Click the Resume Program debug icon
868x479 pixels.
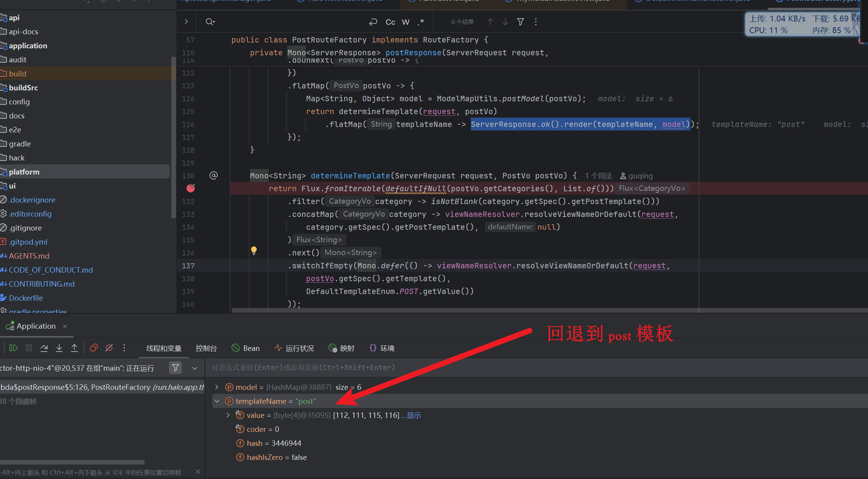click(13, 348)
